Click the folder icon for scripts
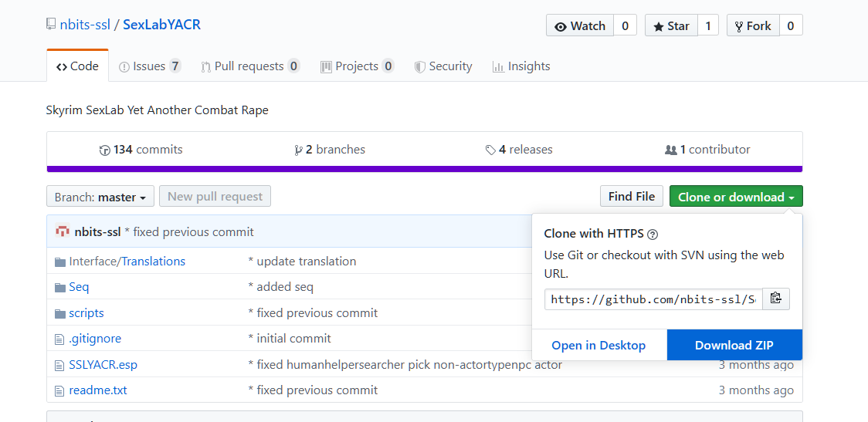Viewport: 868px width, 422px height. click(60, 313)
